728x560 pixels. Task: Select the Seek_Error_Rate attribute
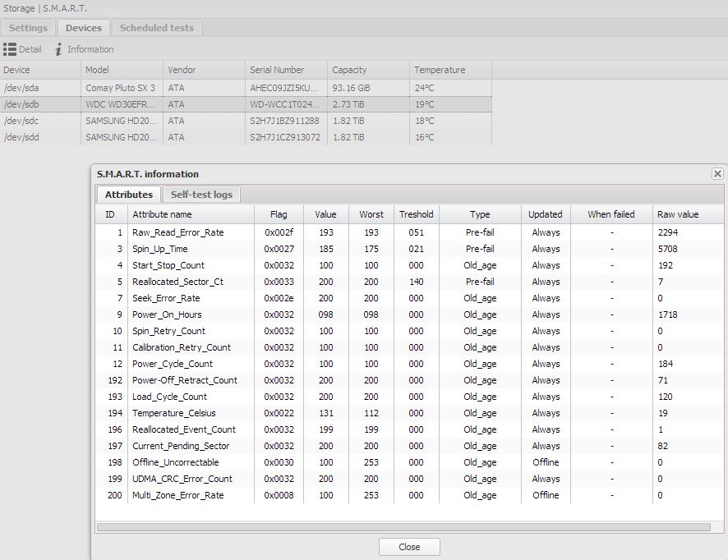409,298
